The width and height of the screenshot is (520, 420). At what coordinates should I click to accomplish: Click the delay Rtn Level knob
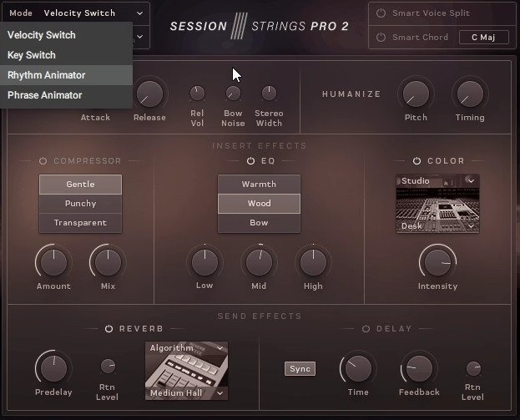pyautogui.click(x=473, y=368)
